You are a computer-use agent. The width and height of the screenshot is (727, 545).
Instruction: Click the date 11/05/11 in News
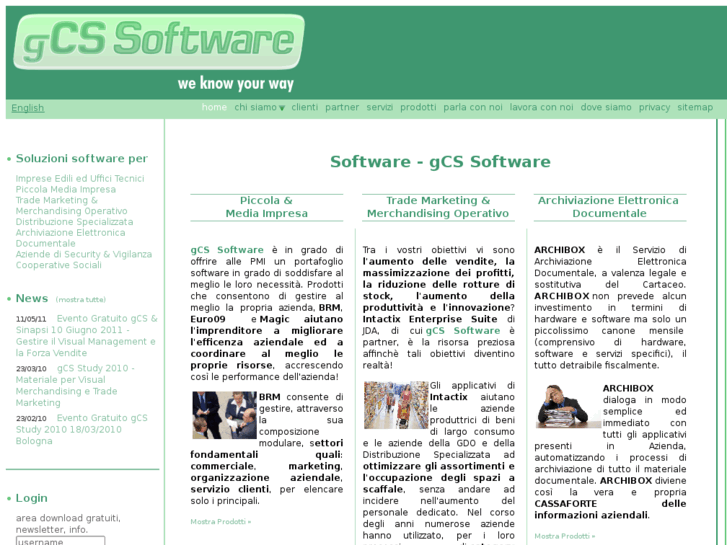pos(31,319)
